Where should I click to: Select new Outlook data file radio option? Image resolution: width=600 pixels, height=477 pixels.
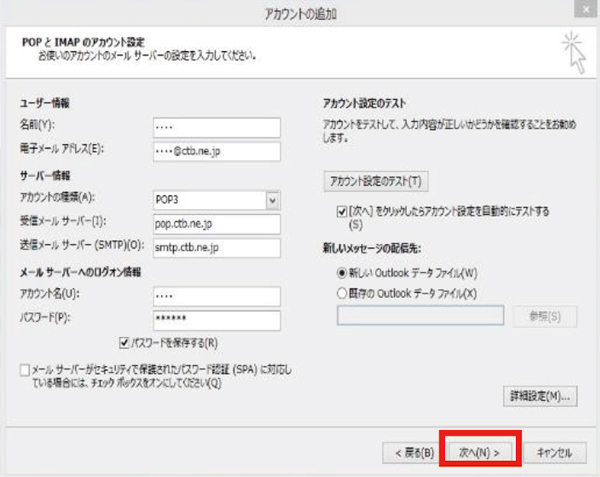point(342,272)
